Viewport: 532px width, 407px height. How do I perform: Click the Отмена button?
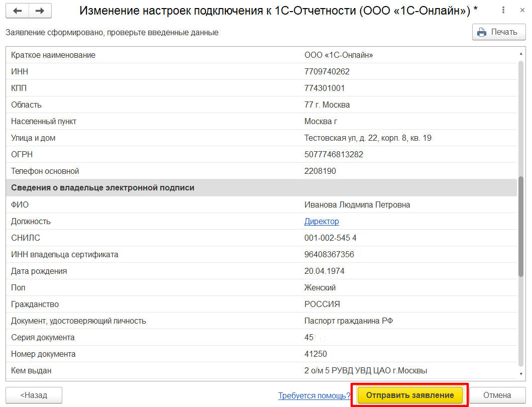click(497, 395)
